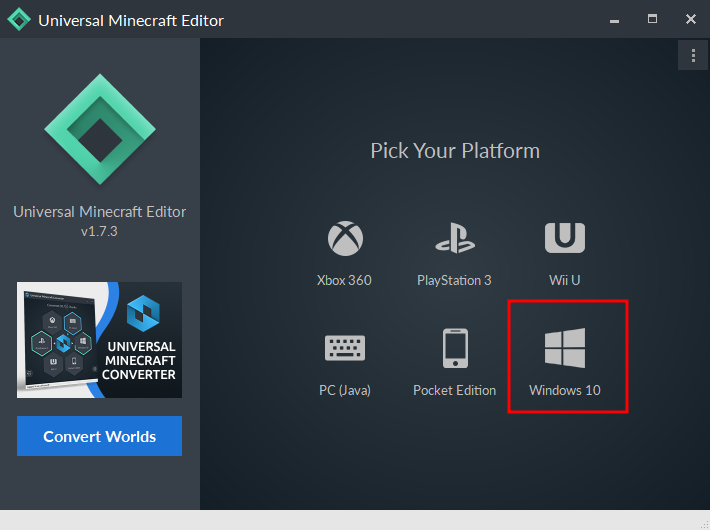Close the Universal Minecraft Editor window
710x530 pixels.
(691, 19)
